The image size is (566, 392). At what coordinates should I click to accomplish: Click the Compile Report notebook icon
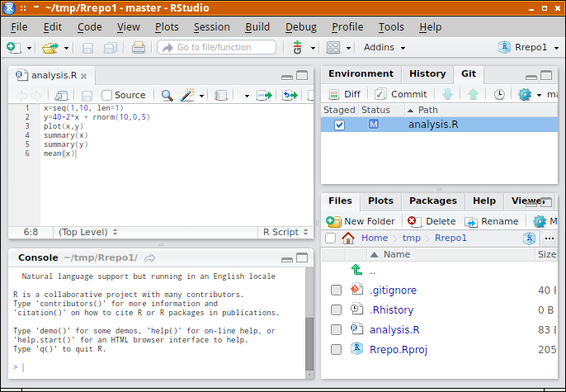point(220,95)
